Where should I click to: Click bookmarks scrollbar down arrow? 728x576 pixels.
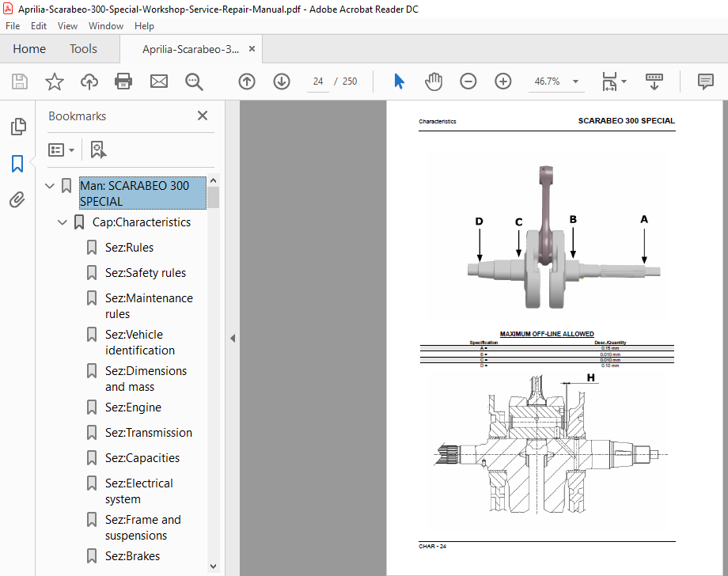213,567
